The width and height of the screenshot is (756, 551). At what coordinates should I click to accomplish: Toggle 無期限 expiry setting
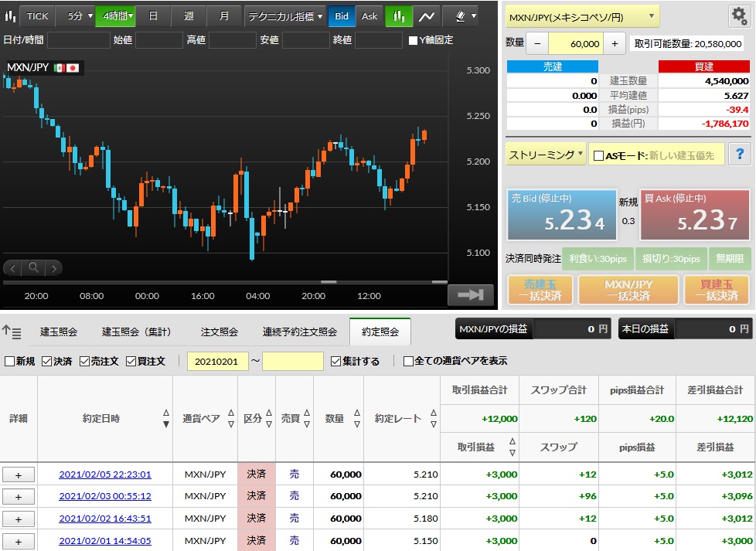[x=730, y=259]
